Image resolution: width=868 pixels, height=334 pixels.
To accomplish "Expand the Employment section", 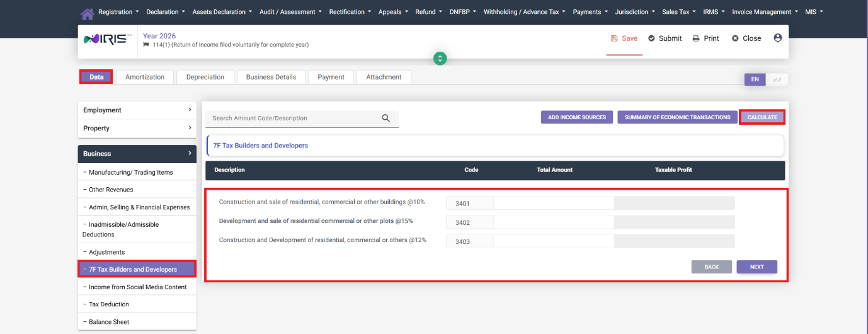I will pyautogui.click(x=137, y=110).
